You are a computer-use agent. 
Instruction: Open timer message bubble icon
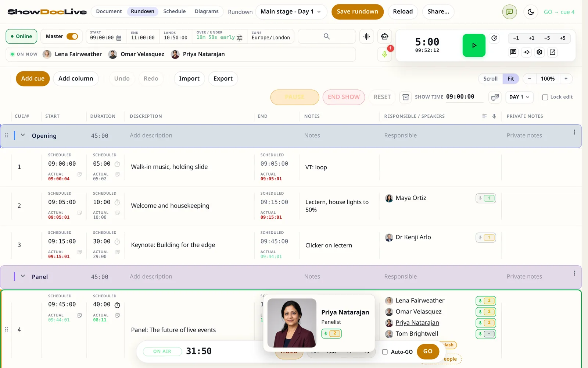[513, 52]
